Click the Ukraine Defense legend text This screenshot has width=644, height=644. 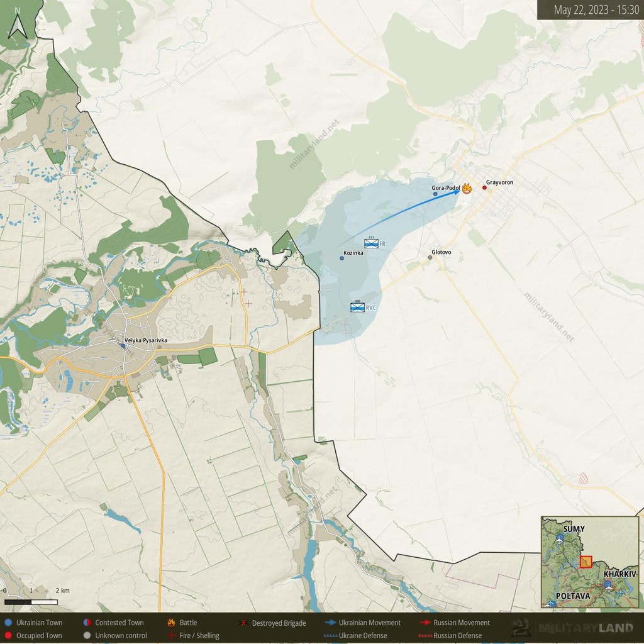pyautogui.click(x=363, y=635)
